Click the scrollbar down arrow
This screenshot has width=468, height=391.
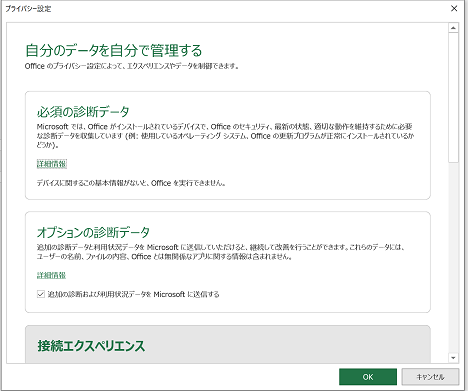[453, 358]
